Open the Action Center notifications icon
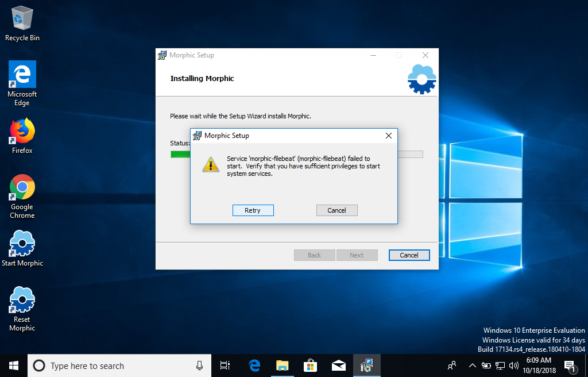Viewport: 588px width, 377px height. (x=570, y=366)
